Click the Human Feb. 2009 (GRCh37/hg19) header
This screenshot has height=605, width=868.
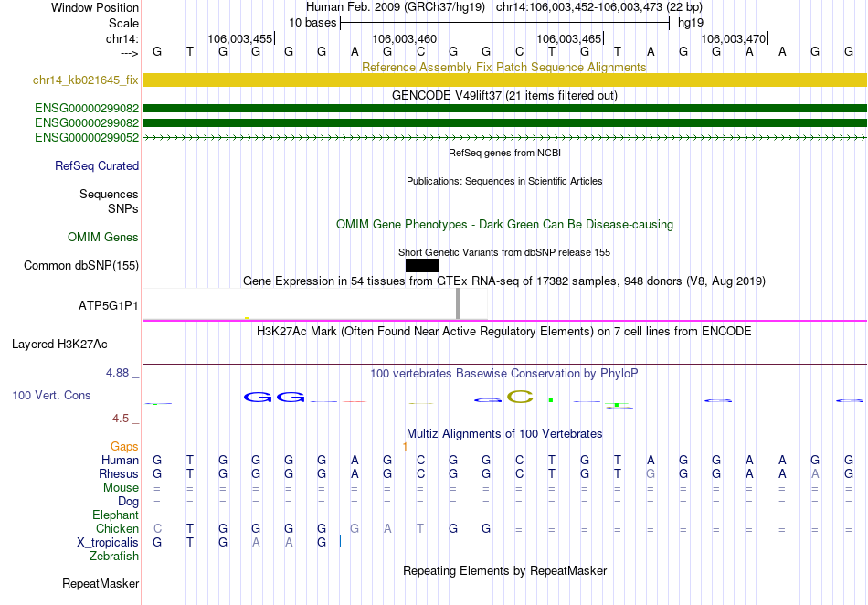396,7
